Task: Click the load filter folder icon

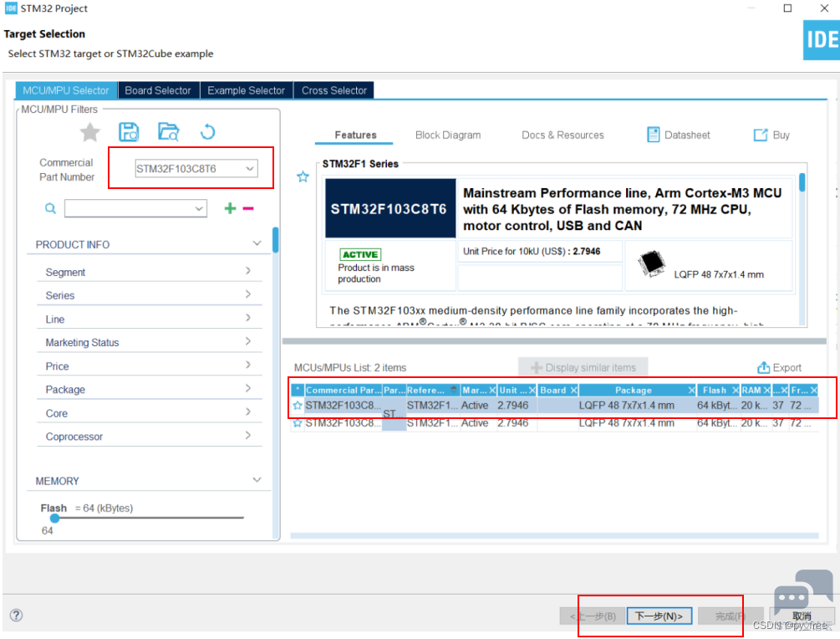Action: [168, 132]
